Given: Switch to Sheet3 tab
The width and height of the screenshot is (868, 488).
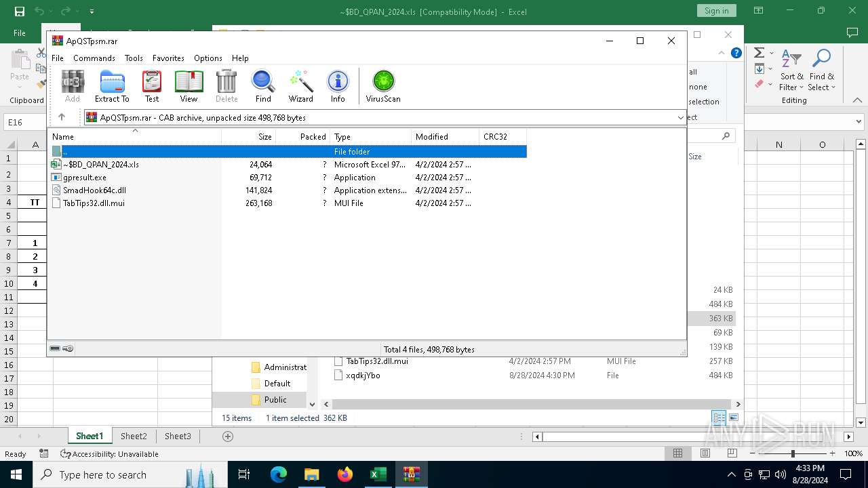Looking at the screenshot, I should pos(178,436).
